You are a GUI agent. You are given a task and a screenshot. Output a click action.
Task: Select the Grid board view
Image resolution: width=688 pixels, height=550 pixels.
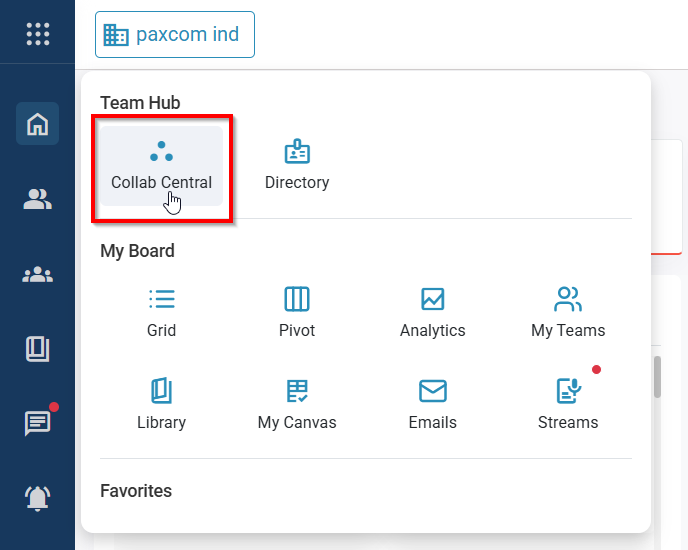pos(161,312)
